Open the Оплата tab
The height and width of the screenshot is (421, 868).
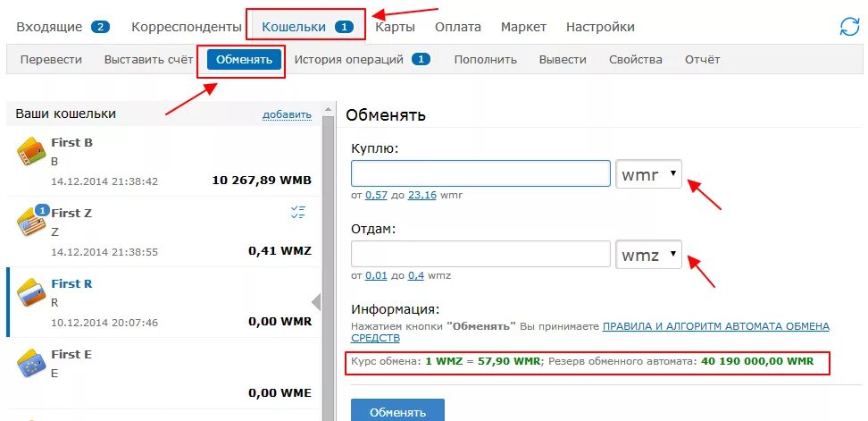pyautogui.click(x=458, y=27)
